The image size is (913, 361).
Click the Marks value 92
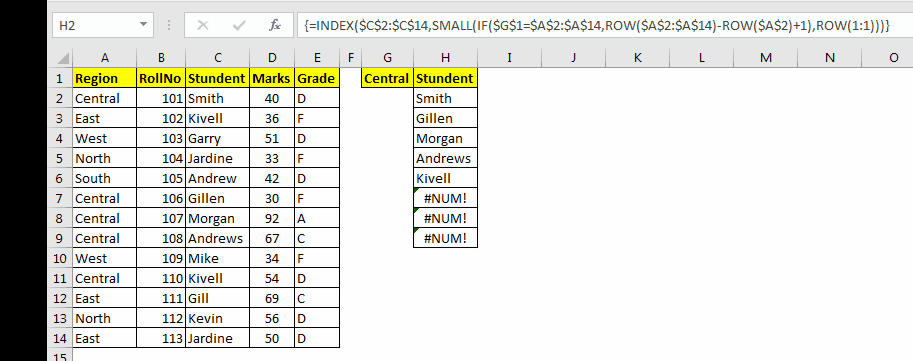click(272, 218)
